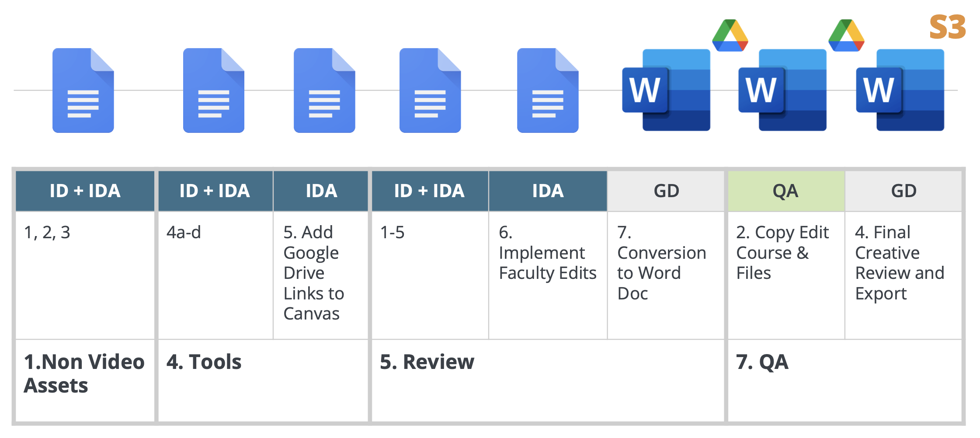Click the Google Drive icon nearest the S3 label
The image size is (980, 438).
(x=846, y=35)
